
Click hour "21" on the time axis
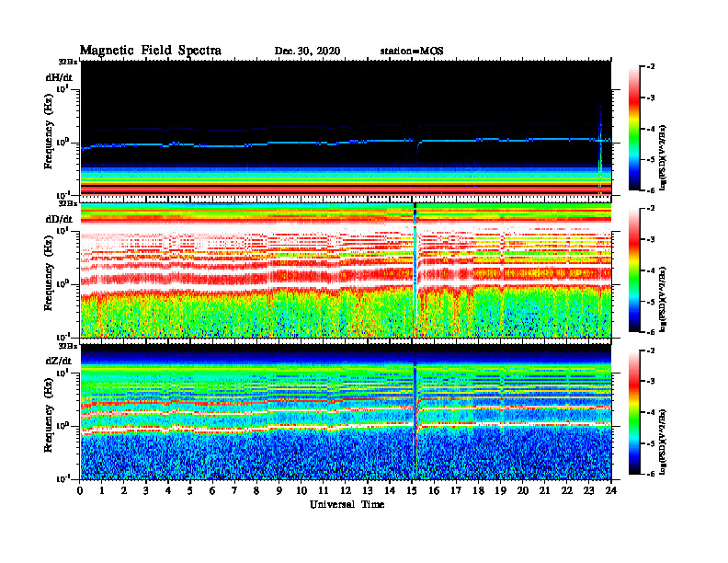point(544,490)
